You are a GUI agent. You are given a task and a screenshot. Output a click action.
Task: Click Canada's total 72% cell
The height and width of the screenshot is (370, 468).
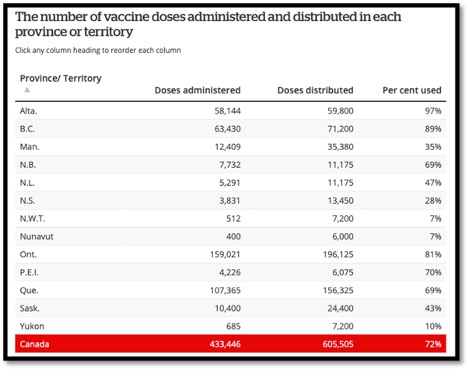(433, 344)
